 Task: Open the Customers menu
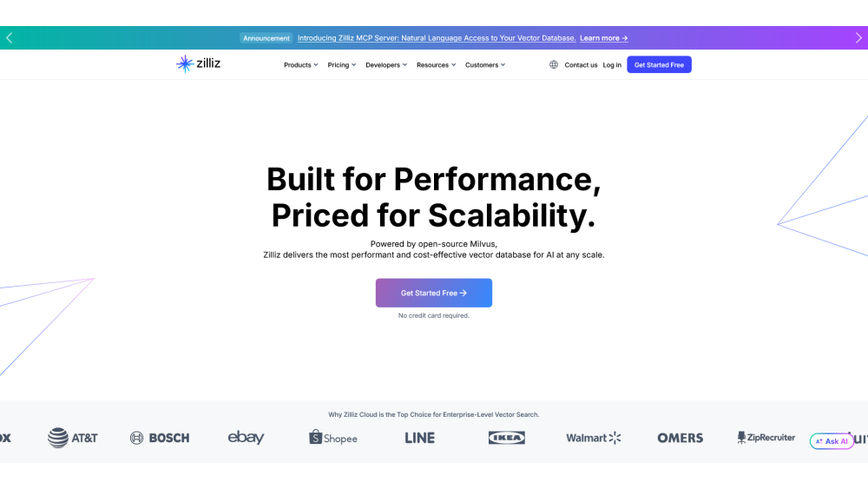[484, 65]
